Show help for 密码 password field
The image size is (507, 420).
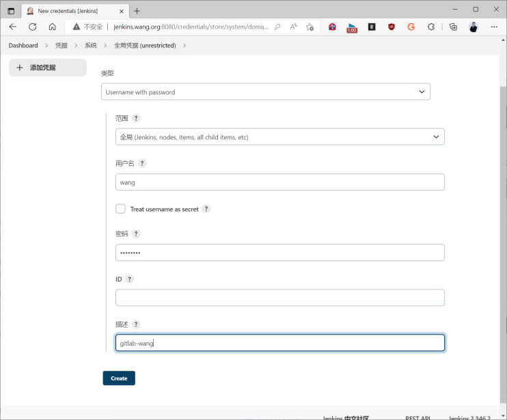tap(136, 234)
